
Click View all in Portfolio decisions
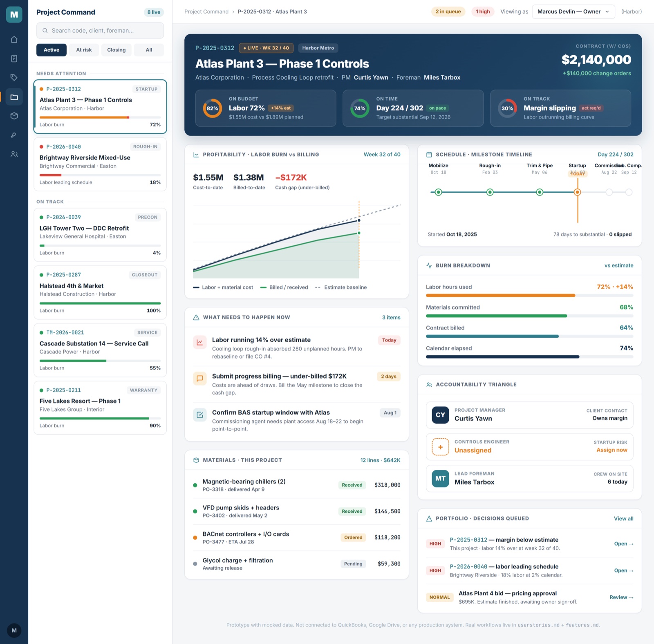[x=623, y=518]
